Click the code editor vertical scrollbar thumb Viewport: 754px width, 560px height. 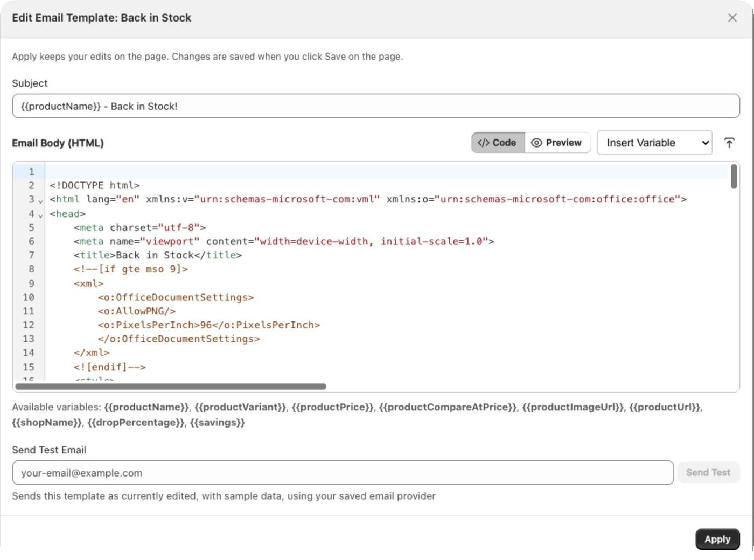pos(734,177)
